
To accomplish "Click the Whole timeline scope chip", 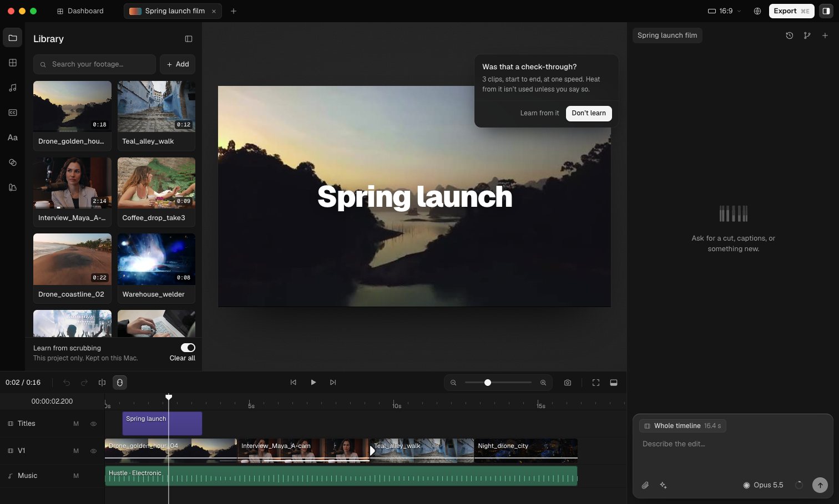I will [683, 426].
